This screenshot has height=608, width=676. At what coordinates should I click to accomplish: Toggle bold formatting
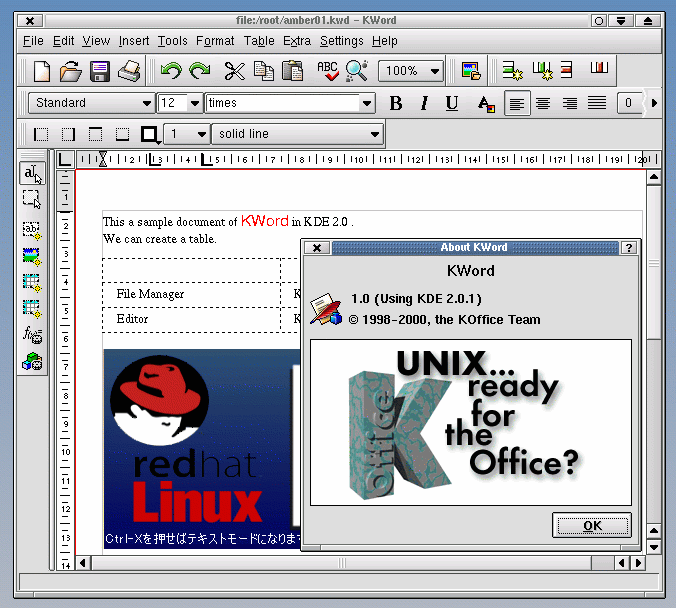click(396, 103)
